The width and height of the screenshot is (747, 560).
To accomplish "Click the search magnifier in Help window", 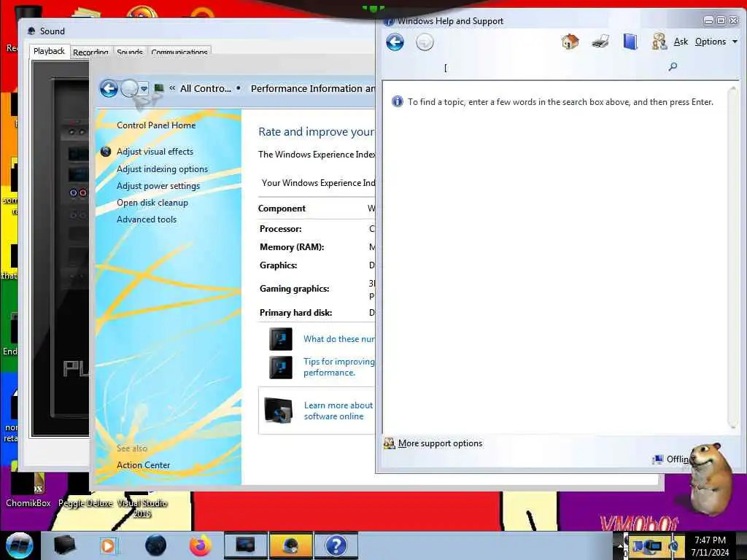I will tap(673, 66).
